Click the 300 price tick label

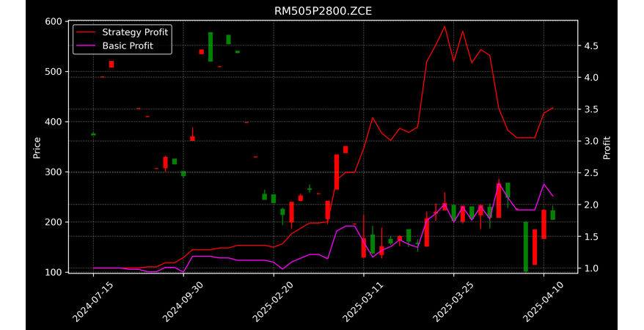pos(54,172)
